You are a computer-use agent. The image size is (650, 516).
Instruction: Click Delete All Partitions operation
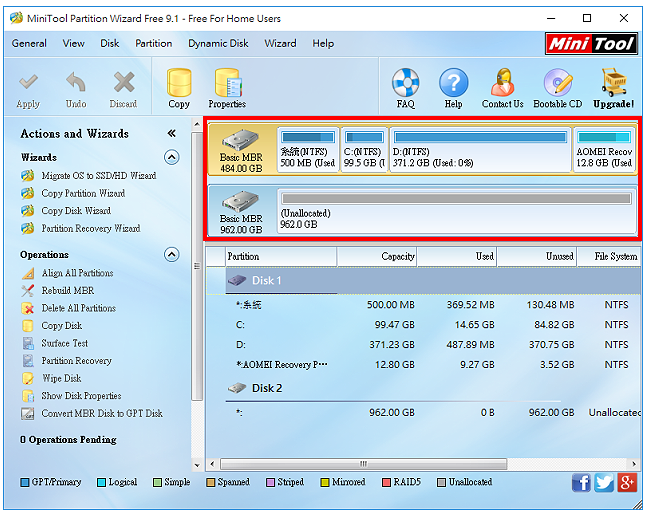pos(78,308)
